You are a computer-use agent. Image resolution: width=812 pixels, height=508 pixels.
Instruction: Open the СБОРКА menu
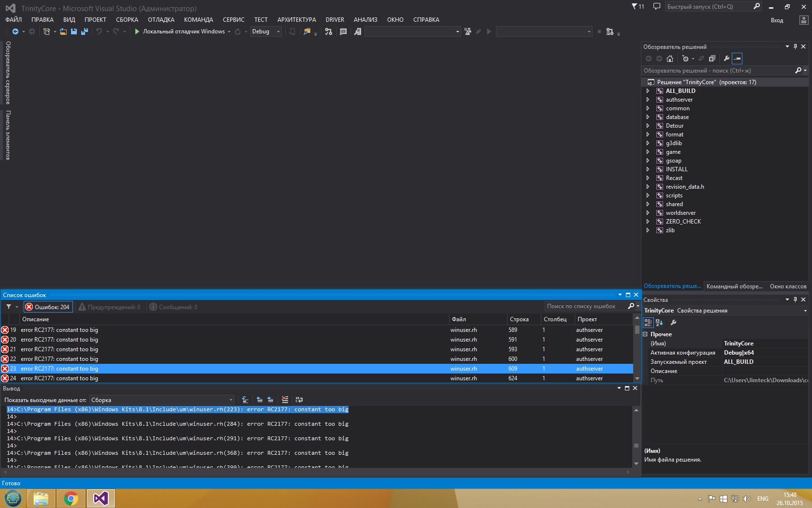[127, 20]
